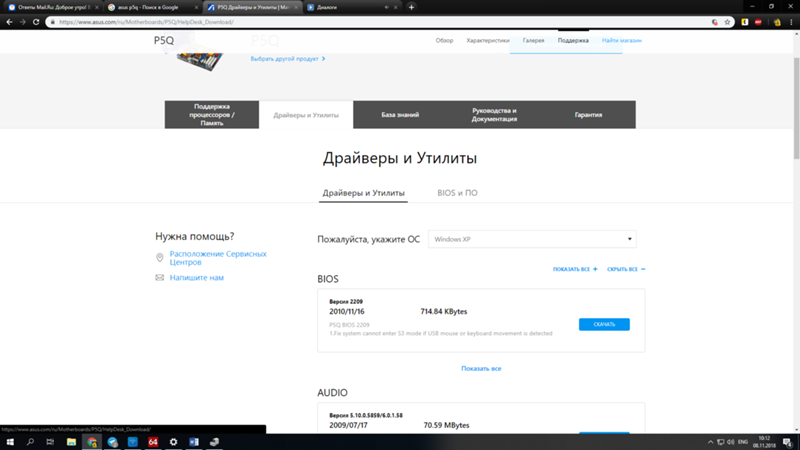Open the Telegram taskbar icon
Viewport: 800px width, 450px height.
pyautogui.click(x=112, y=442)
